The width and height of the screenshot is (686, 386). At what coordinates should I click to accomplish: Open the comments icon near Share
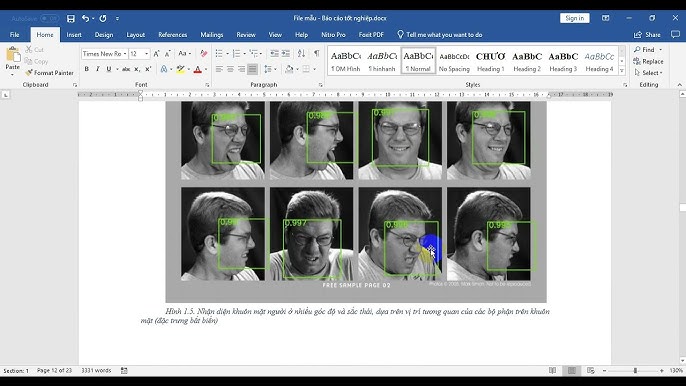pos(676,34)
